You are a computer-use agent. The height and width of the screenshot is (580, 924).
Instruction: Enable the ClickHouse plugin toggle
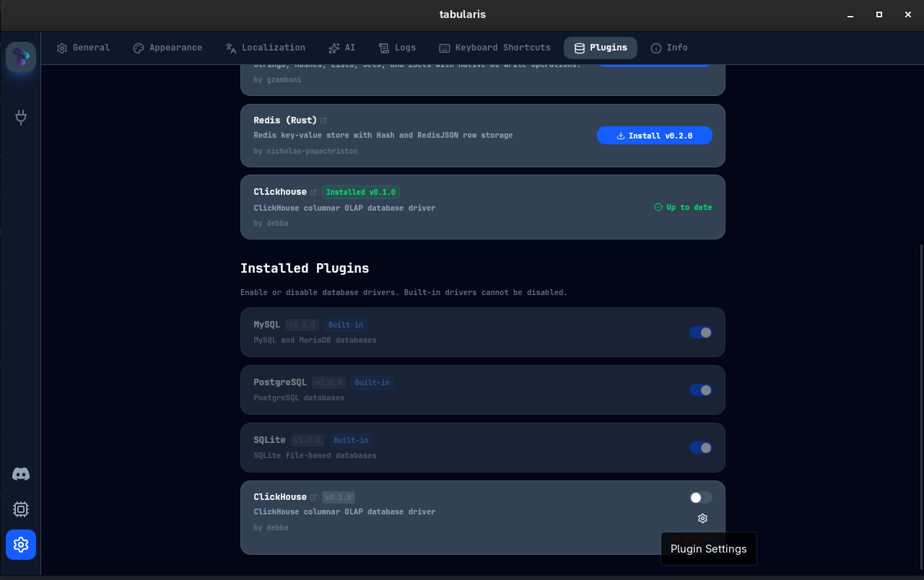pyautogui.click(x=699, y=498)
